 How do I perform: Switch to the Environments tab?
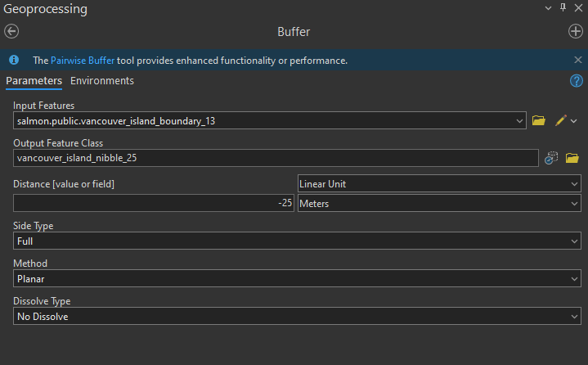[102, 81]
